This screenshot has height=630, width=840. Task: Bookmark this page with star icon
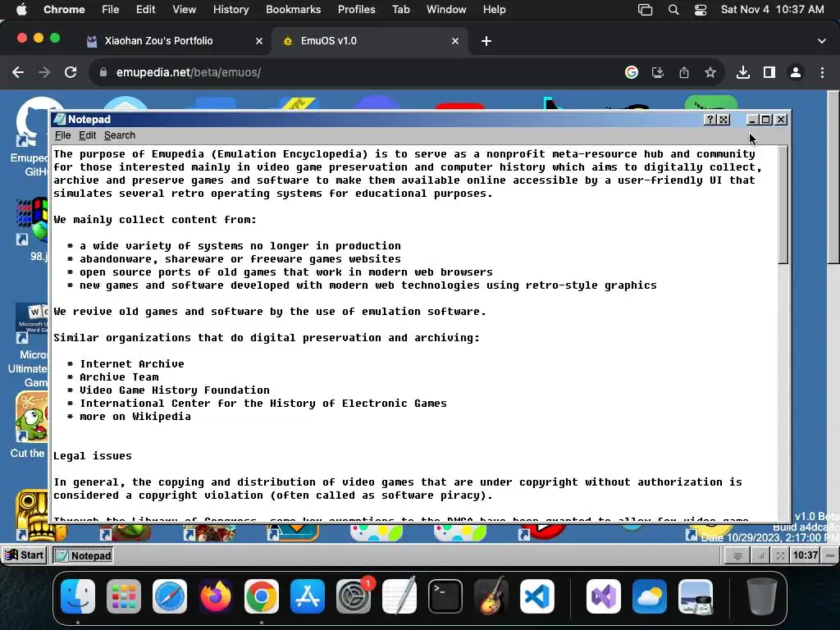point(710,72)
